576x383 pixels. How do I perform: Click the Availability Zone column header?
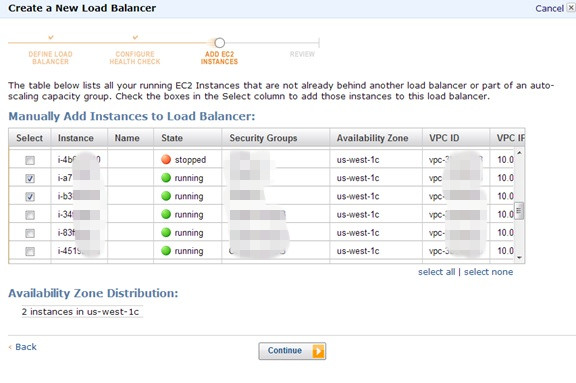[376, 138]
